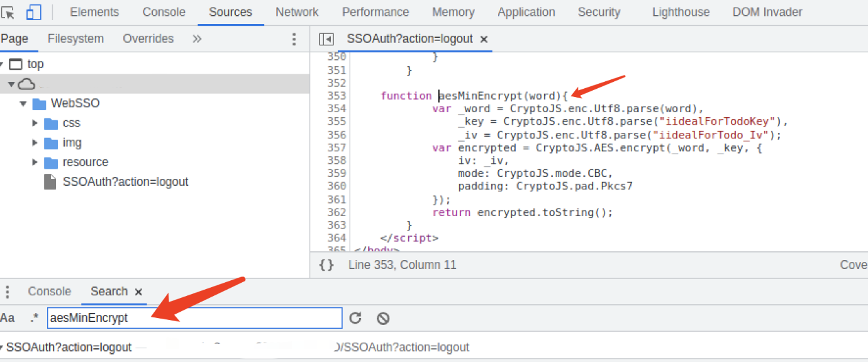This screenshot has height=364, width=868.
Task: Clear the search results
Action: coord(383,318)
